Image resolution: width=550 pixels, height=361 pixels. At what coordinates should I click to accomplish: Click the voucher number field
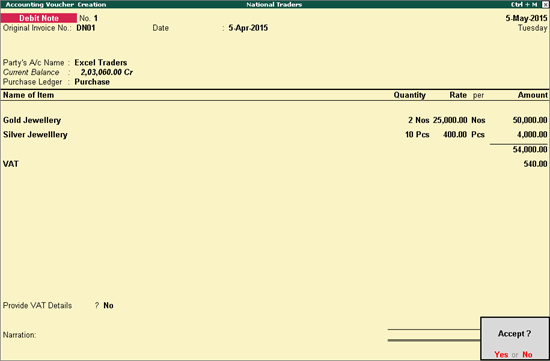tap(96, 18)
